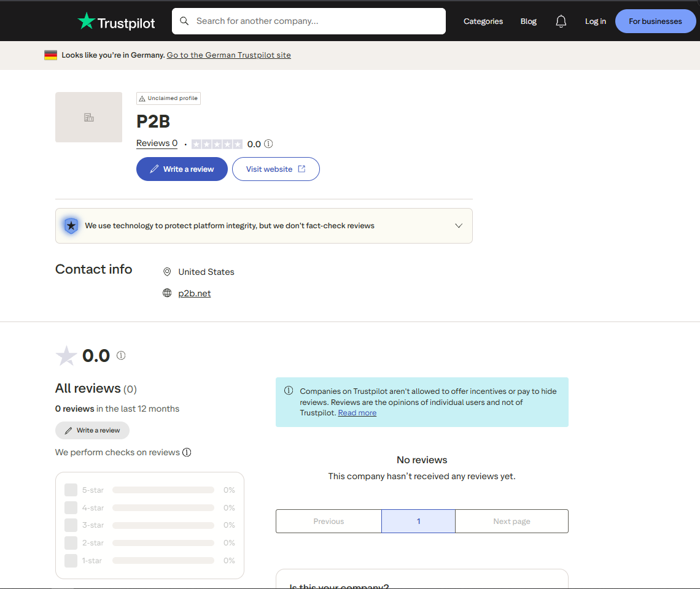Viewport: 700px width, 589px height.
Task: Click the Previous pagination button
Action: click(329, 521)
